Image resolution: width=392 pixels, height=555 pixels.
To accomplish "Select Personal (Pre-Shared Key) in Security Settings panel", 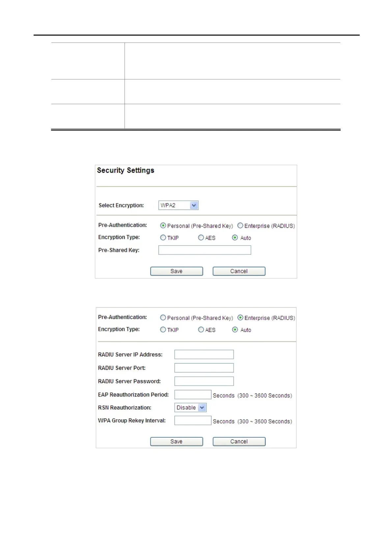I will 163,226.
